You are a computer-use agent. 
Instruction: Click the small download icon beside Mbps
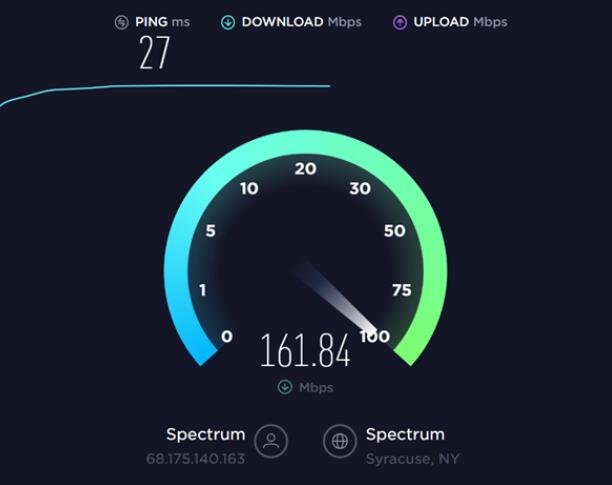pyautogui.click(x=285, y=387)
